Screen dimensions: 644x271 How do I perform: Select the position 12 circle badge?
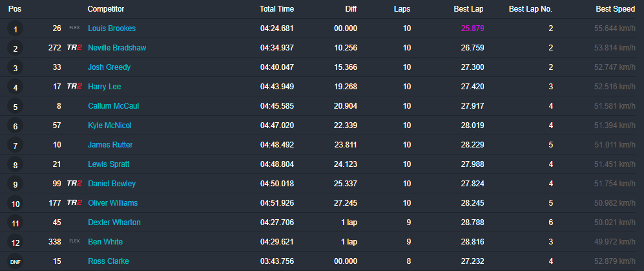16,243
